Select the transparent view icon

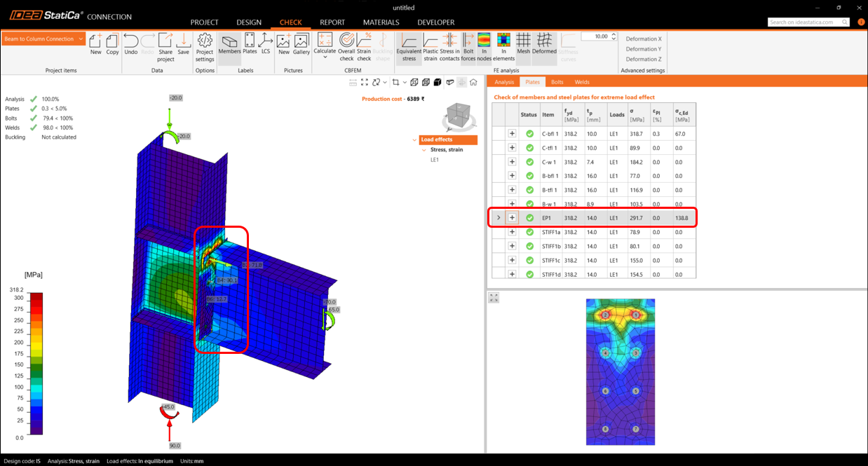[x=426, y=83]
